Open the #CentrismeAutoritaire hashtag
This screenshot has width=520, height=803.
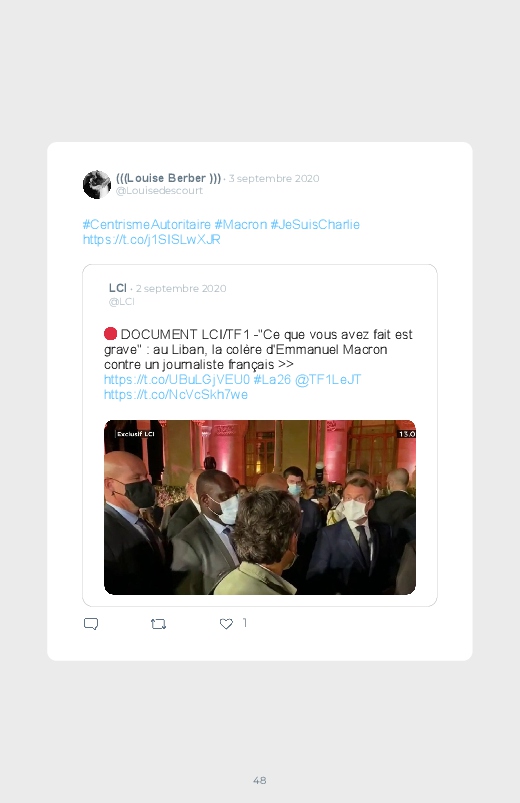coord(147,224)
